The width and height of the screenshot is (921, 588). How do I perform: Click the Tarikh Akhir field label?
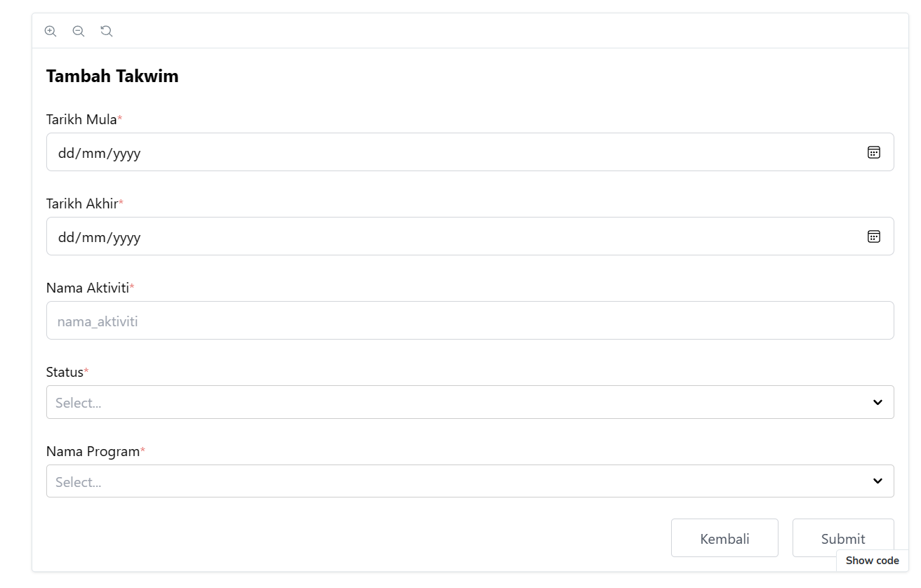pos(81,203)
